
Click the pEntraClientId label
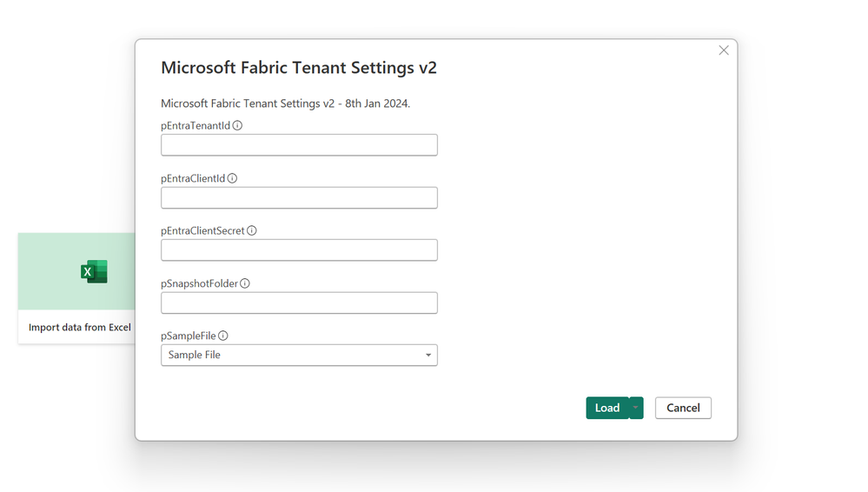tap(193, 178)
